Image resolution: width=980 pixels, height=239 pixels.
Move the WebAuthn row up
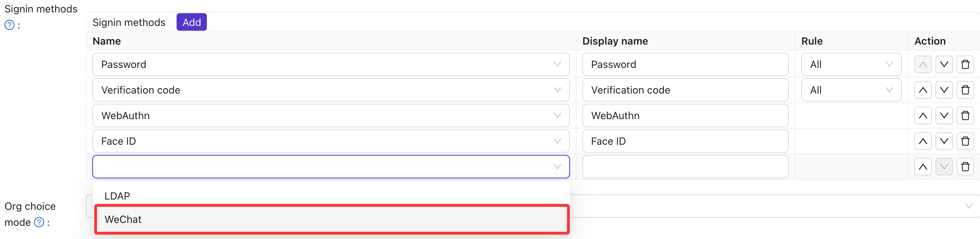tap(923, 115)
